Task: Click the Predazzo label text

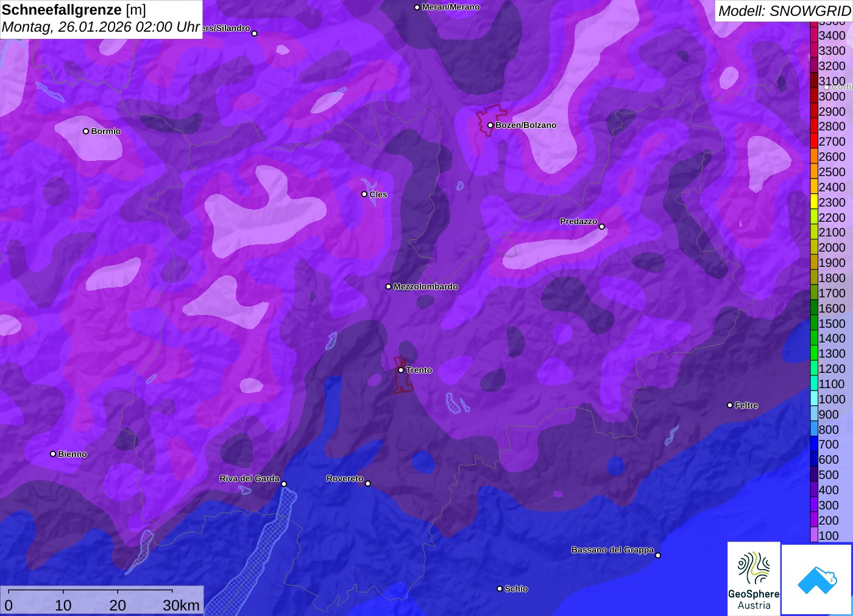Action: [x=579, y=221]
